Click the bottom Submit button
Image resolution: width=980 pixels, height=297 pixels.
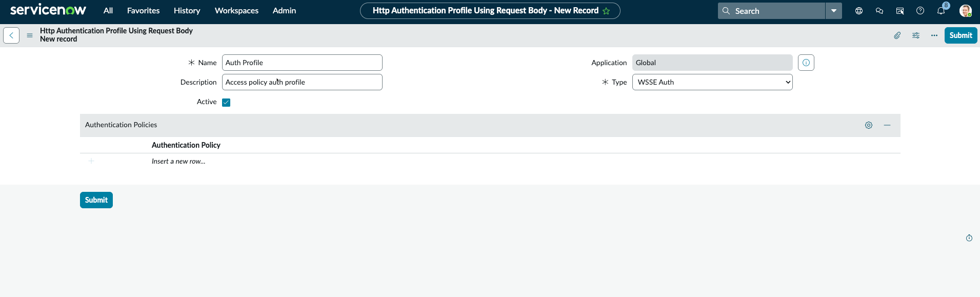[96, 200]
